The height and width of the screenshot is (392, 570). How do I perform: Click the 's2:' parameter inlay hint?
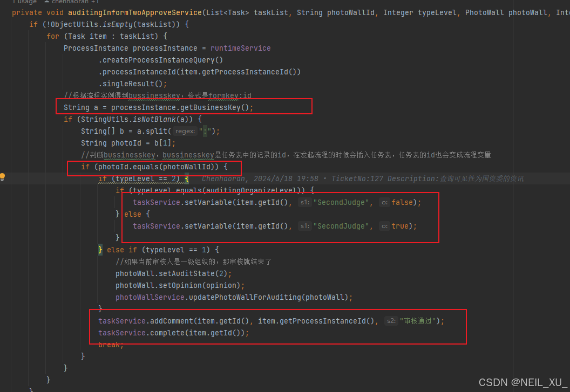tap(391, 321)
